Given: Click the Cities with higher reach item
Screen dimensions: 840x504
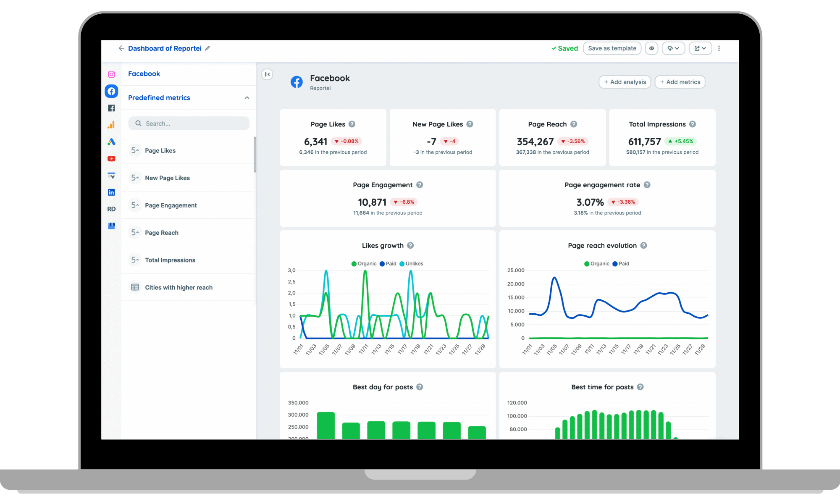Looking at the screenshot, I should click(x=179, y=287).
